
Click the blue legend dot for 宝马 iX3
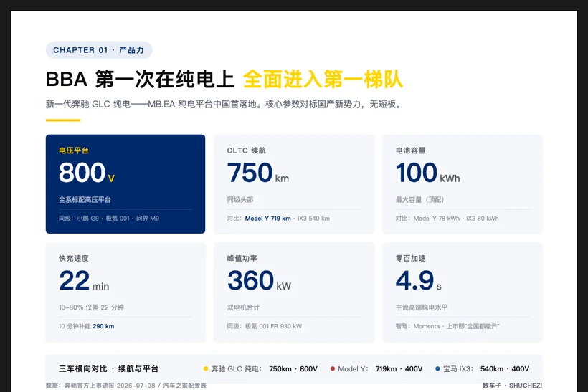point(437,369)
